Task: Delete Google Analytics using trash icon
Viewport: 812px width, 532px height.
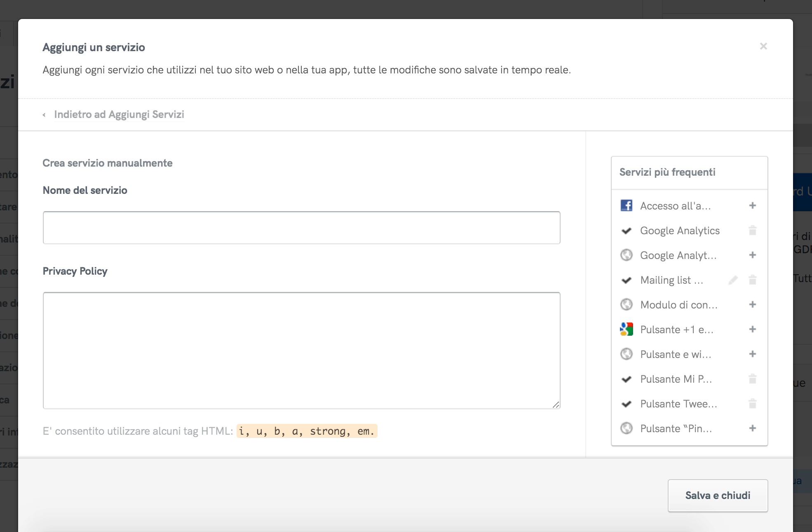Action: point(752,231)
